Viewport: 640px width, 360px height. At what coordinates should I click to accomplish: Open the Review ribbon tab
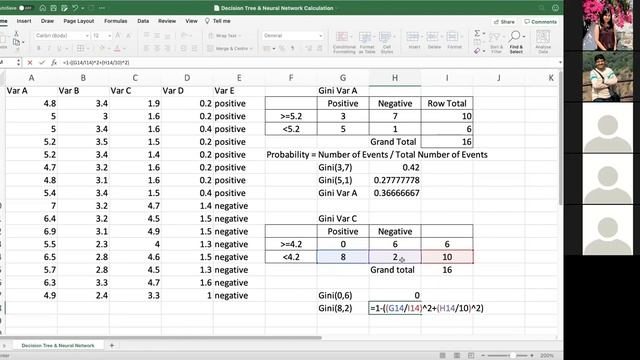(167, 21)
